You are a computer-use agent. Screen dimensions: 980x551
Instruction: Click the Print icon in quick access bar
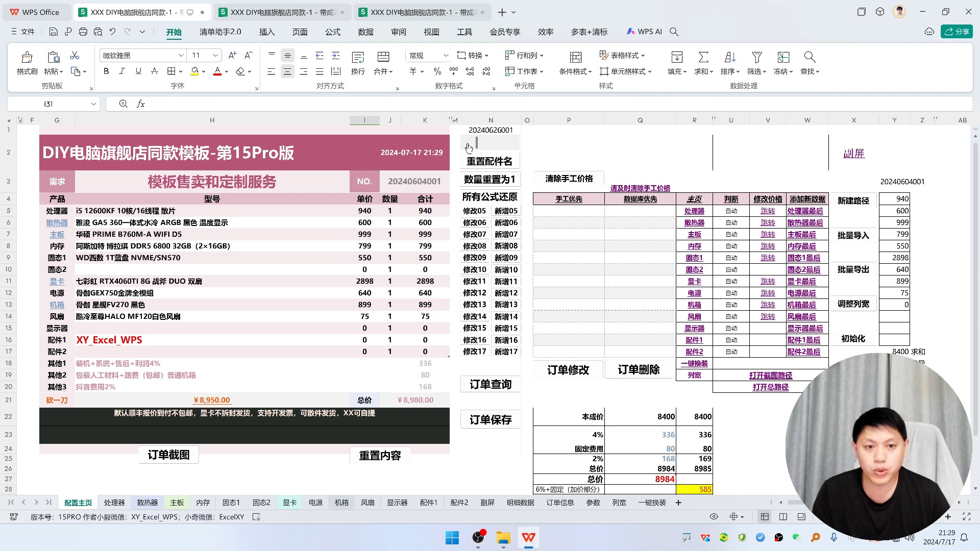click(83, 32)
